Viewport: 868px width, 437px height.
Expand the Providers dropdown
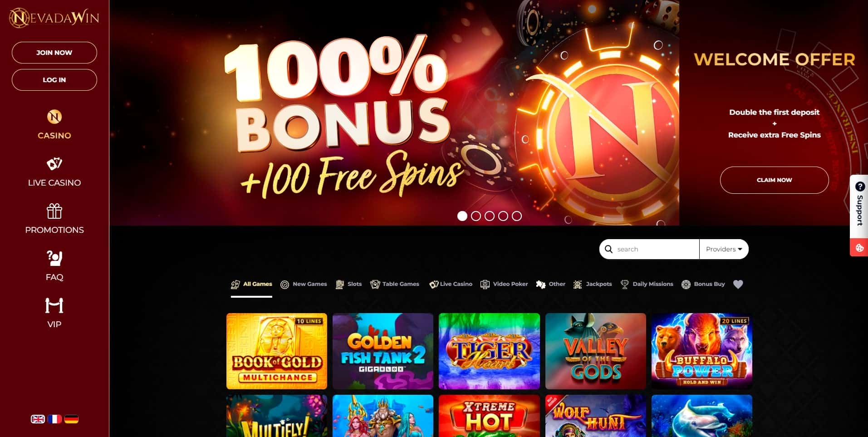coord(724,249)
